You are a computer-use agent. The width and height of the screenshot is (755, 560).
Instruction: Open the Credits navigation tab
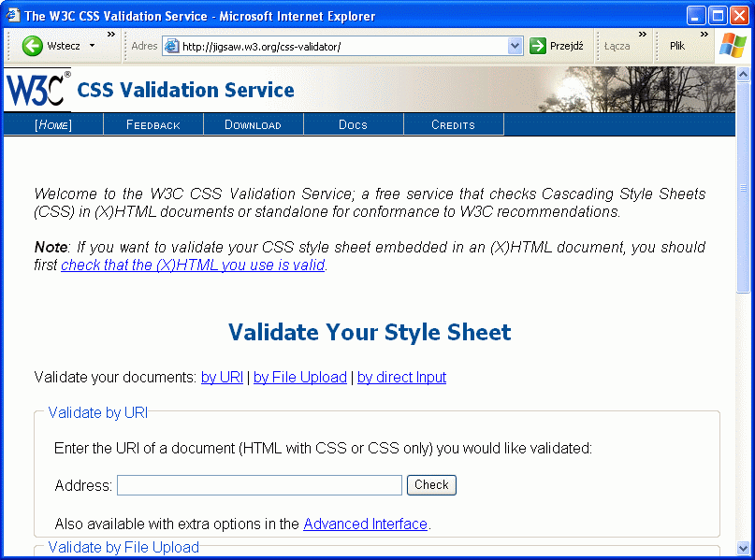tap(453, 124)
